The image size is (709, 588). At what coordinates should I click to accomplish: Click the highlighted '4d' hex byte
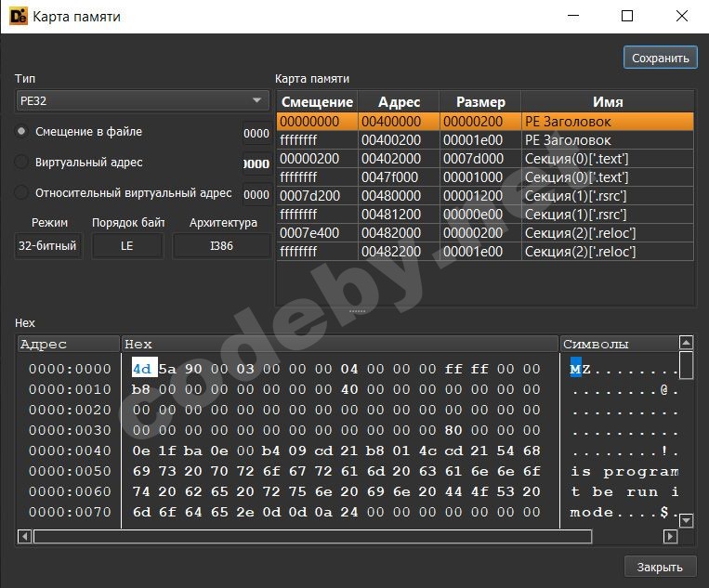click(142, 369)
